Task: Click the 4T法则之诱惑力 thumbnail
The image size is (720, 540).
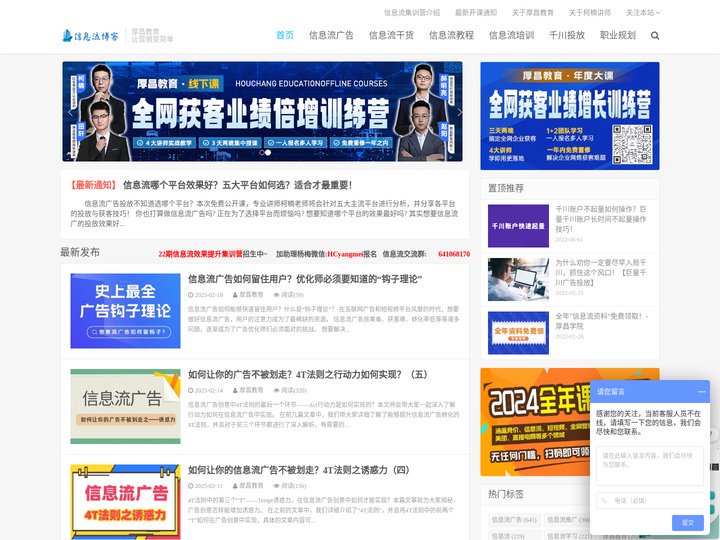Action: click(x=125, y=502)
